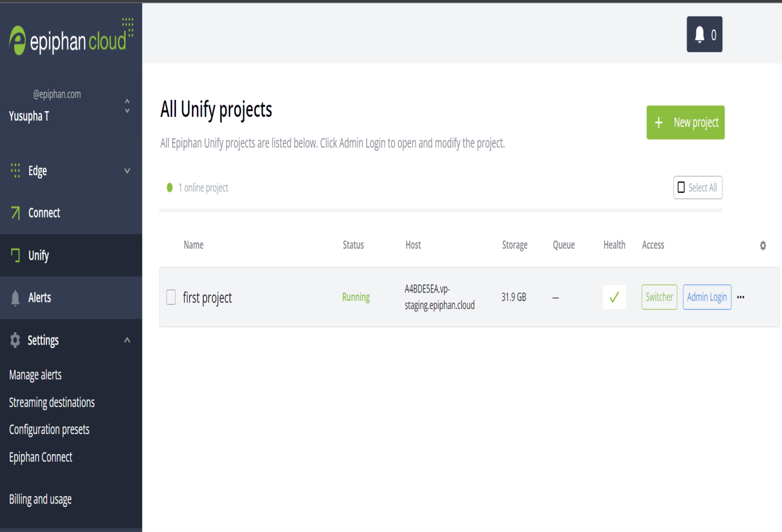Collapse the Settings section chevron
The image size is (782, 532).
pos(127,340)
